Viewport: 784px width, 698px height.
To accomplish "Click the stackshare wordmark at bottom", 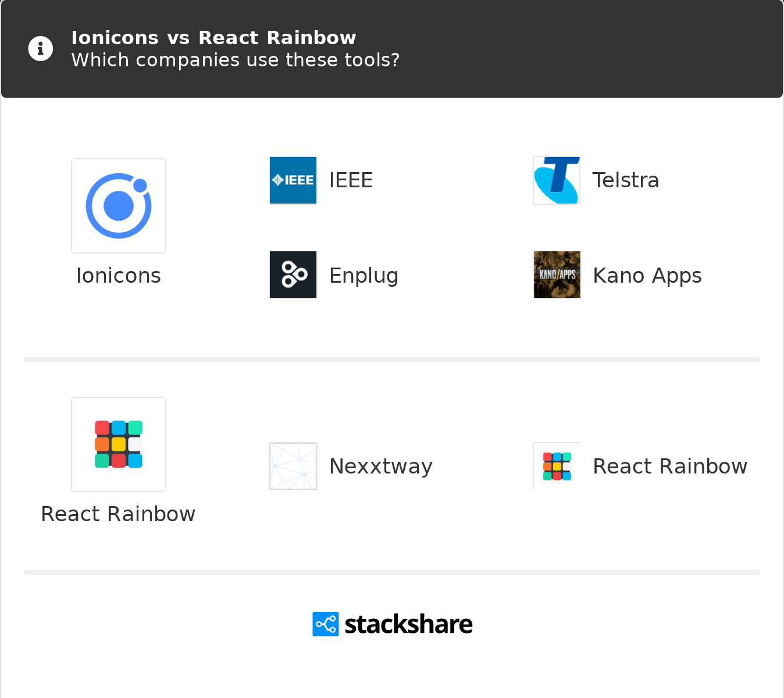I will coord(408,624).
